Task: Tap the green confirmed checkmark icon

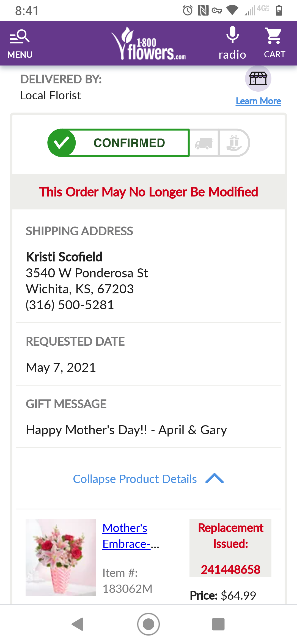Action: [62, 143]
